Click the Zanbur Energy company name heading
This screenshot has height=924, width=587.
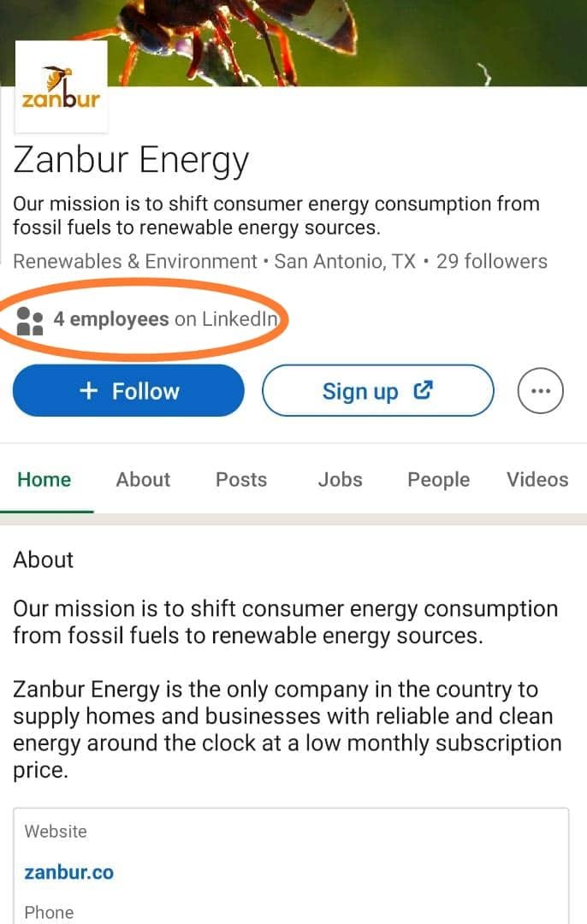click(131, 160)
